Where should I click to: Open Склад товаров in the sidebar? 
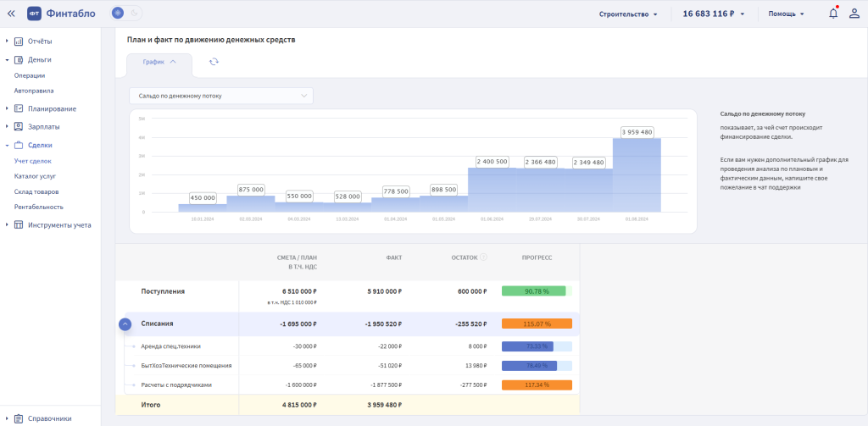(36, 192)
